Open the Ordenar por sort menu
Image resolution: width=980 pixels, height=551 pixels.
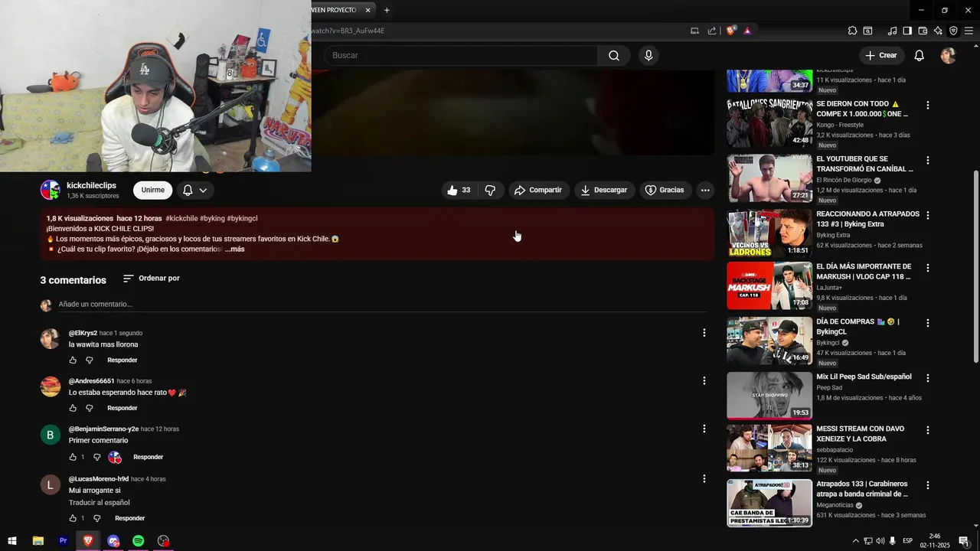pos(152,279)
